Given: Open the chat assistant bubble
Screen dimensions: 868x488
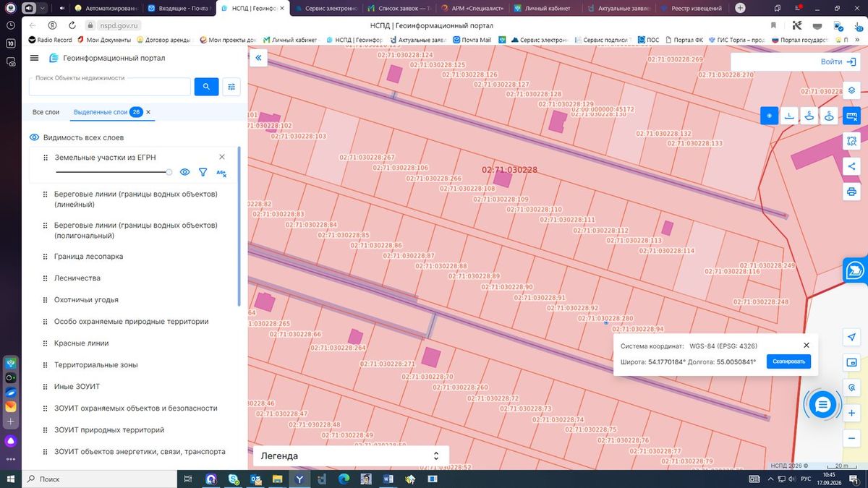Looking at the screenshot, I should 822,406.
